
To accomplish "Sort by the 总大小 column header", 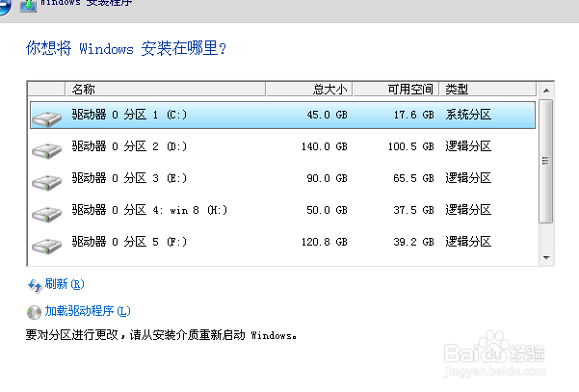I will click(309, 89).
